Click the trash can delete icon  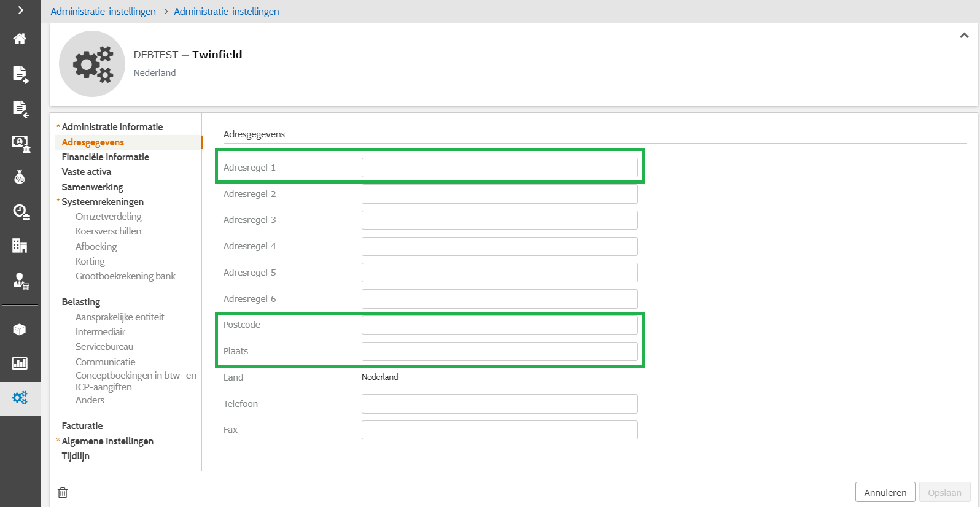coord(63,492)
